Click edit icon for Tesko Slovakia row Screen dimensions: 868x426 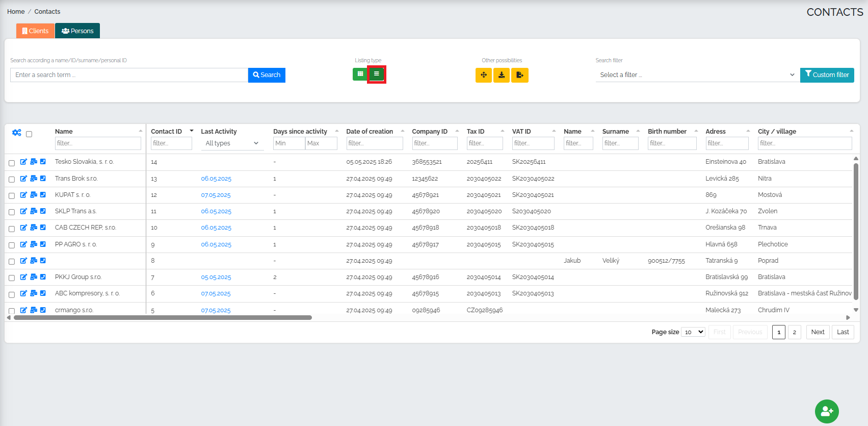(x=23, y=162)
